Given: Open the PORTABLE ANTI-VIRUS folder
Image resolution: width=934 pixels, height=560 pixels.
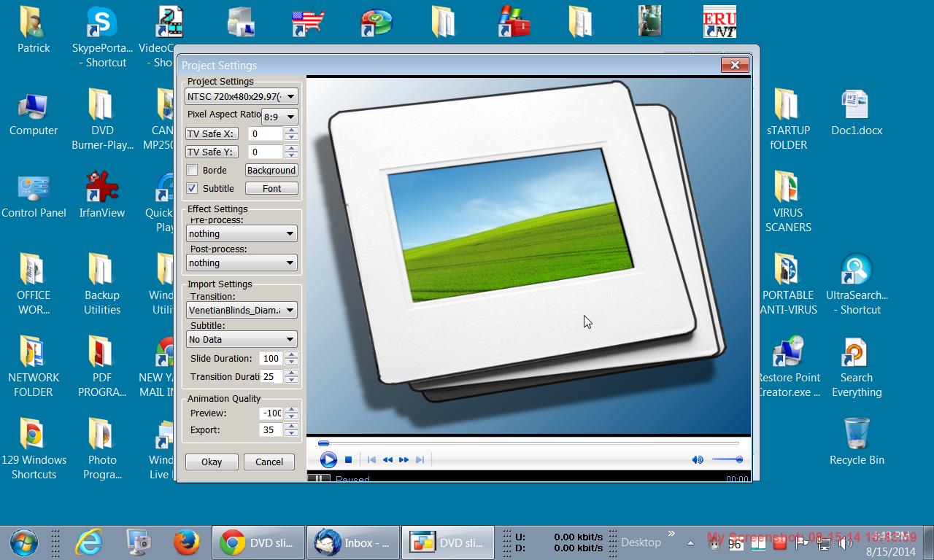Looking at the screenshot, I should [788, 284].
